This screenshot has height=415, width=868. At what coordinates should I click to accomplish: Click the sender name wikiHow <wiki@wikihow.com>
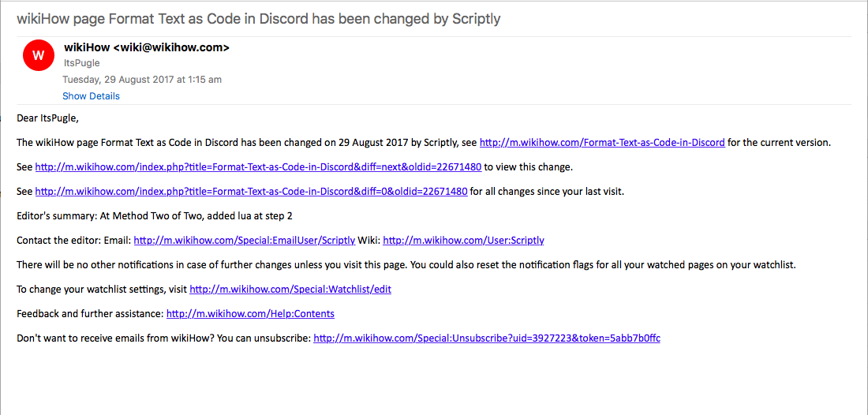[147, 47]
